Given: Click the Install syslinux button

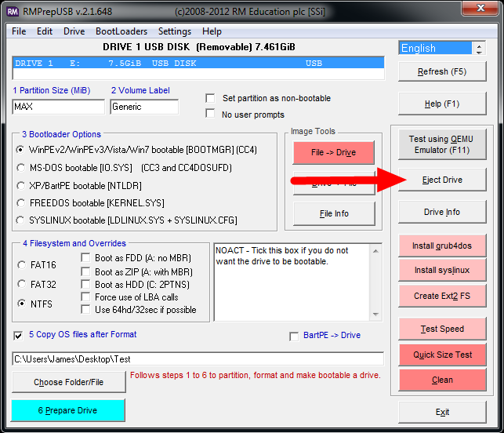Looking at the screenshot, I should pos(442,270).
